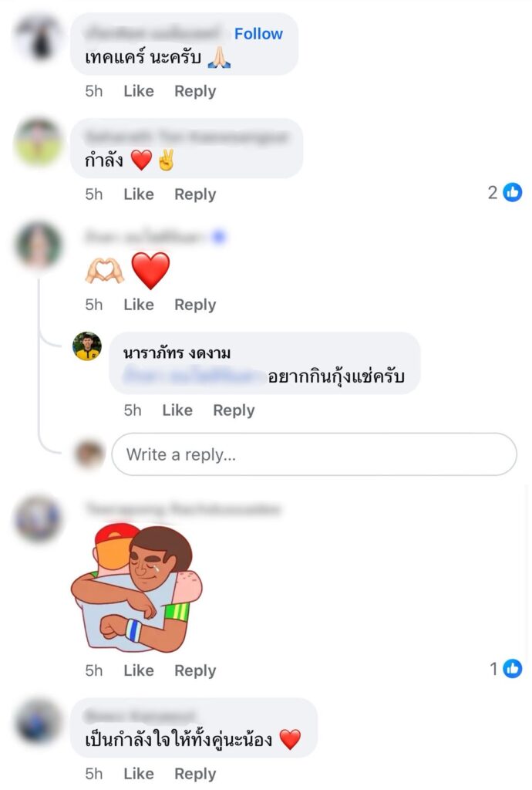The image size is (532, 790).
Task: Reply to the hugging sticker comment
Action: (x=195, y=670)
